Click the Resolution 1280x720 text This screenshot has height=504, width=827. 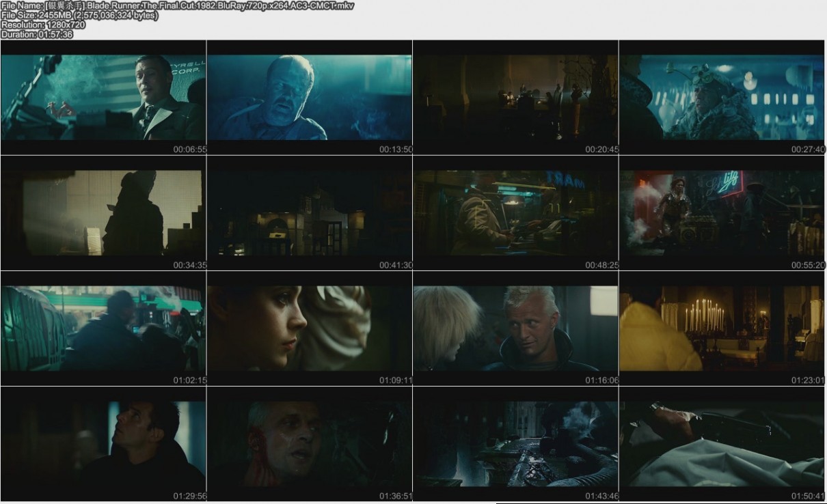43,25
